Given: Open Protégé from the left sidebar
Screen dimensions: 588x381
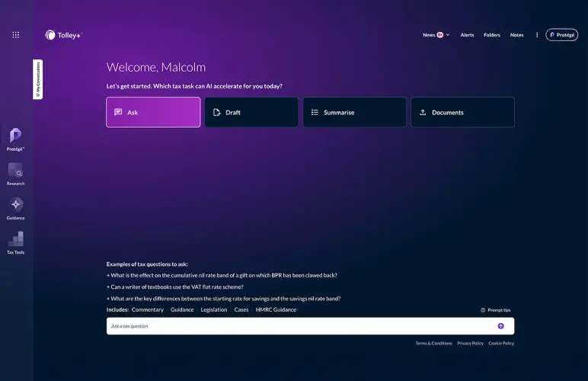Looking at the screenshot, I should (16, 138).
